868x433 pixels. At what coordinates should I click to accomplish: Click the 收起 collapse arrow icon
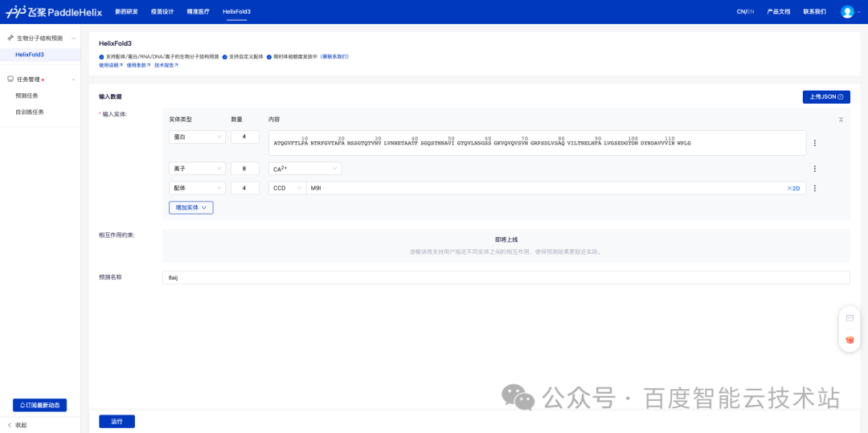point(10,425)
